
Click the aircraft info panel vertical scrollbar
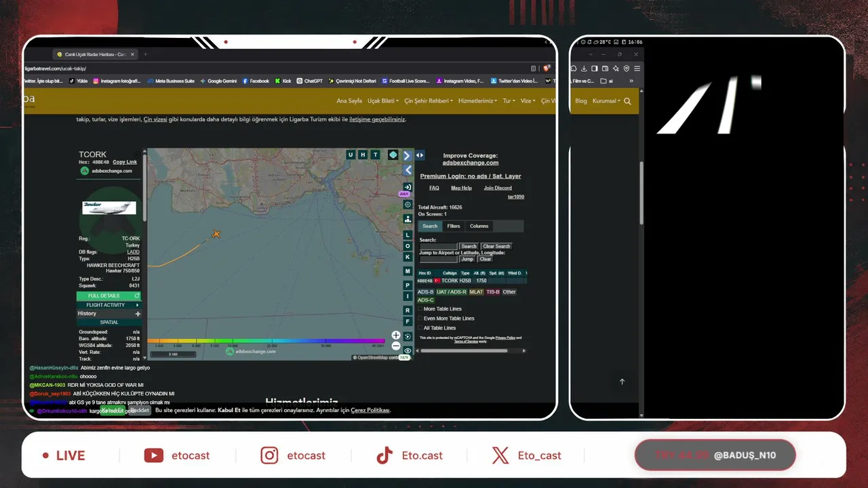[144, 186]
